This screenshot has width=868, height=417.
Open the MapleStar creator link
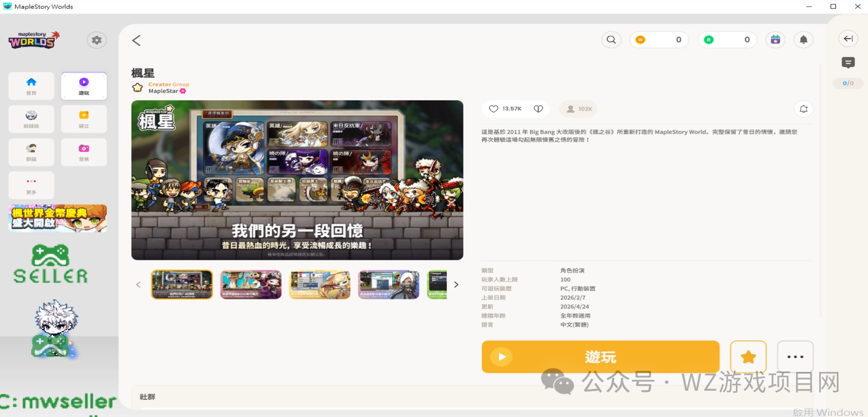[x=163, y=91]
